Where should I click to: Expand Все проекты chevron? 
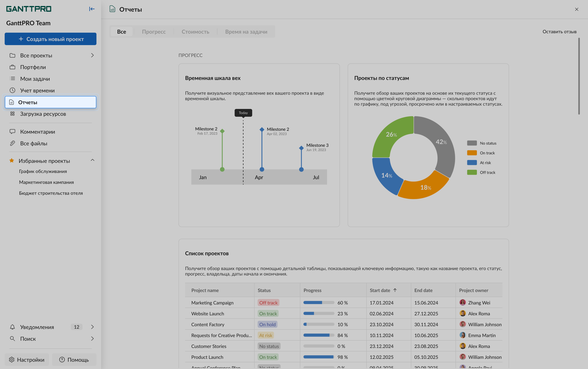92,55
